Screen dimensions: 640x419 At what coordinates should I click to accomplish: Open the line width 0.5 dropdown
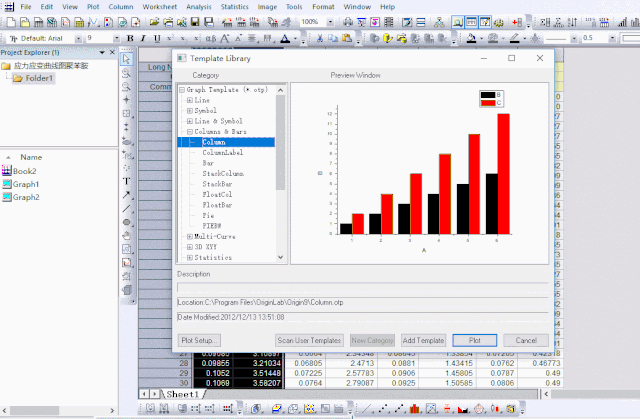(612, 38)
